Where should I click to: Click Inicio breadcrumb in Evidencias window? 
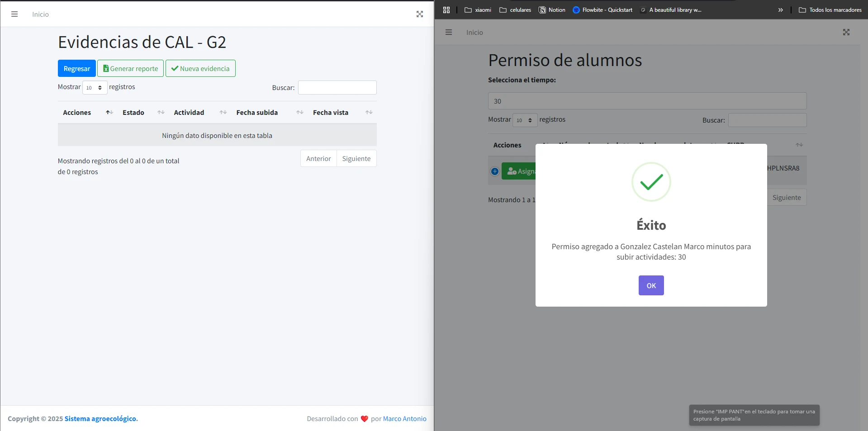click(40, 14)
